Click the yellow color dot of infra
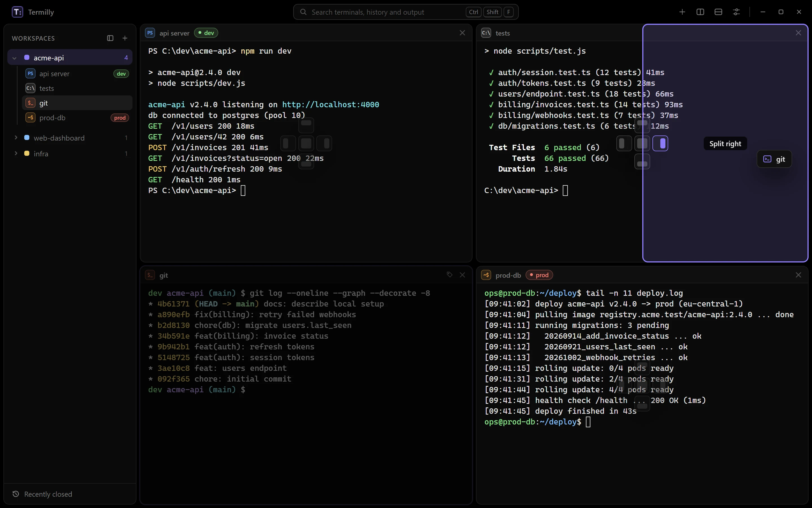 tap(27, 154)
